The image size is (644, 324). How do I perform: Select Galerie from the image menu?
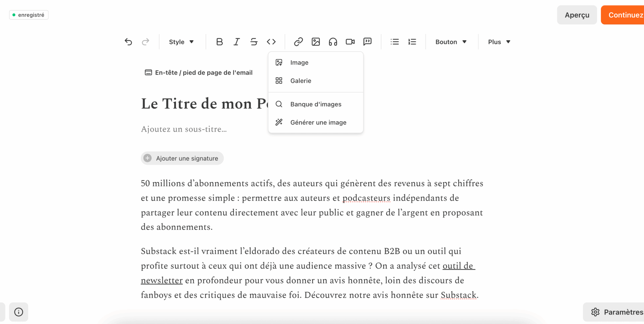pyautogui.click(x=301, y=81)
